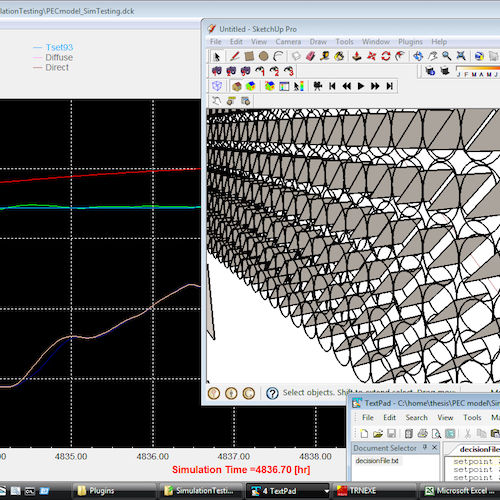500x500 pixels.
Task: Click the colored cube with red marker icon
Action: click(x=269, y=86)
